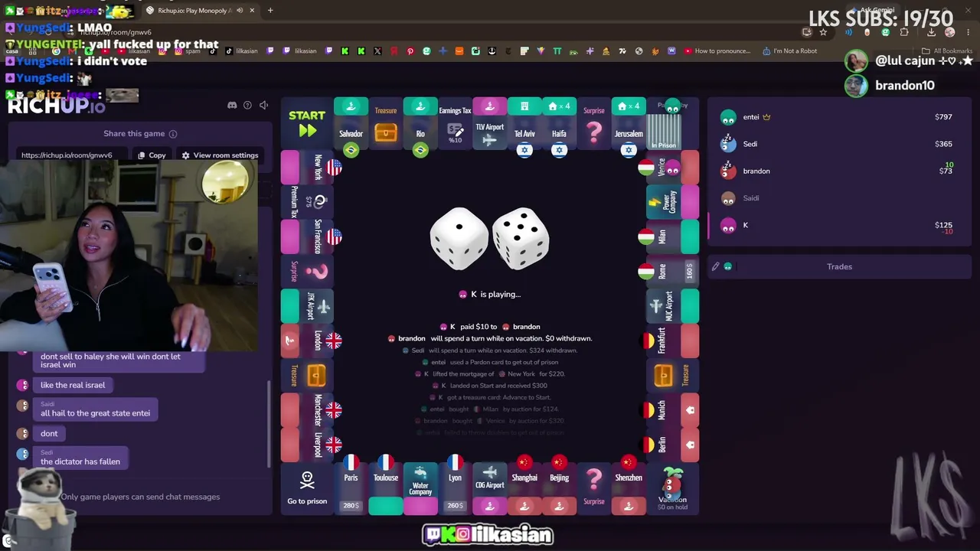The height and width of the screenshot is (551, 980).
Task: Open a new browser tab
Action: pyautogui.click(x=271, y=10)
